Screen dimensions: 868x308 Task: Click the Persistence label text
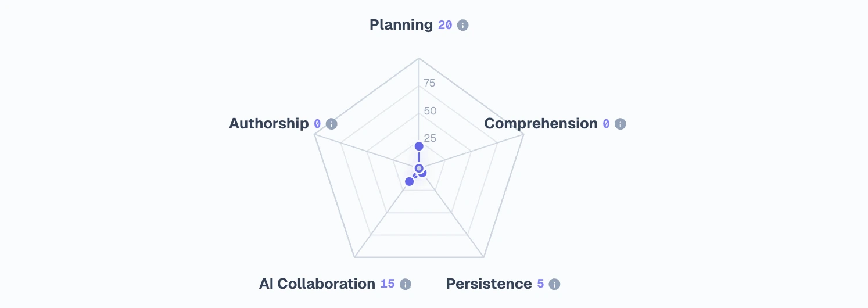pos(489,284)
